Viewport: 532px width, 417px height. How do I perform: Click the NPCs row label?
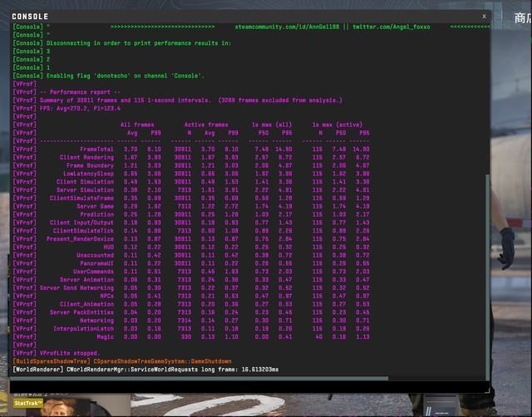107,296
